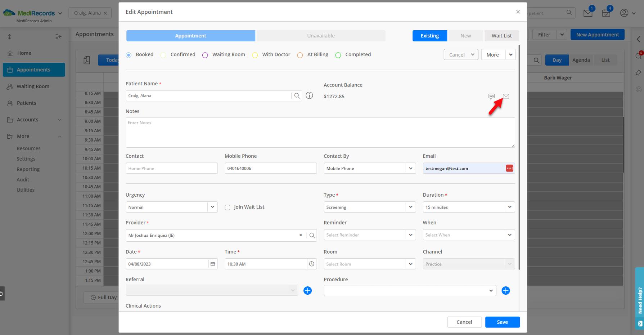Select the Existing patient tab
This screenshot has height=335, width=644.
point(430,36)
